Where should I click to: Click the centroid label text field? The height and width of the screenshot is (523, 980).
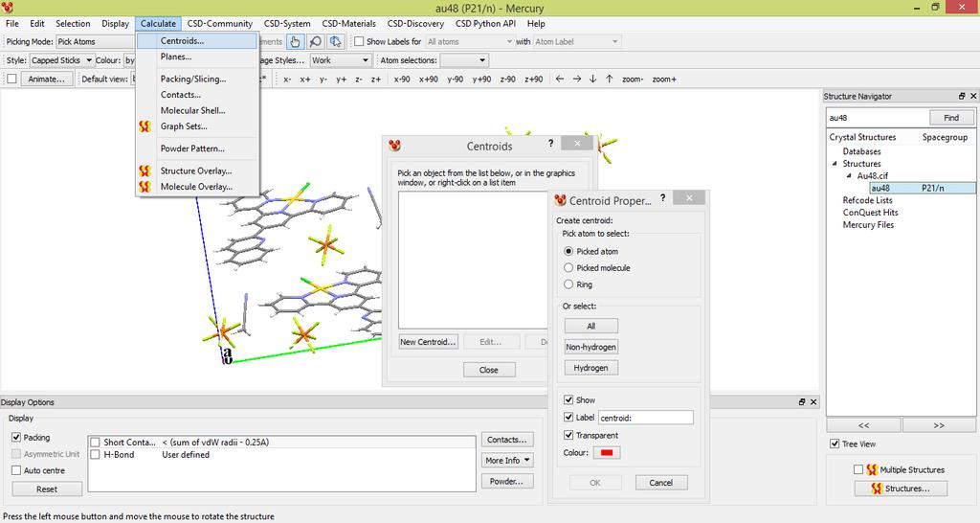(x=646, y=418)
